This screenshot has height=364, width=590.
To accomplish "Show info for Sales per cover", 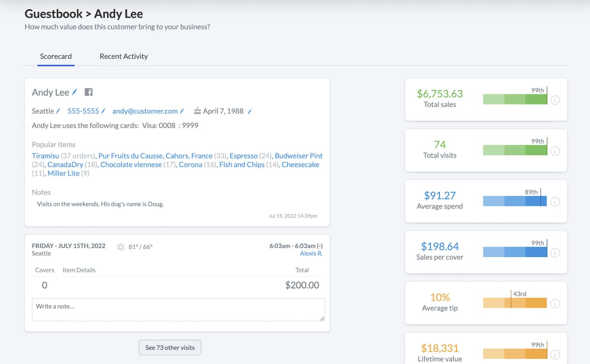I will pyautogui.click(x=555, y=253).
